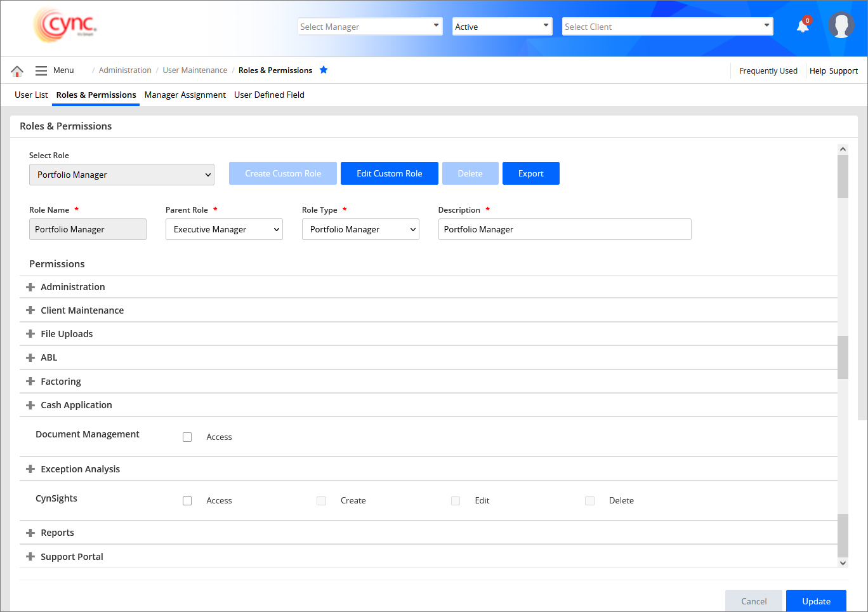
Task: Click the Edit Custom Role button
Action: pos(389,173)
